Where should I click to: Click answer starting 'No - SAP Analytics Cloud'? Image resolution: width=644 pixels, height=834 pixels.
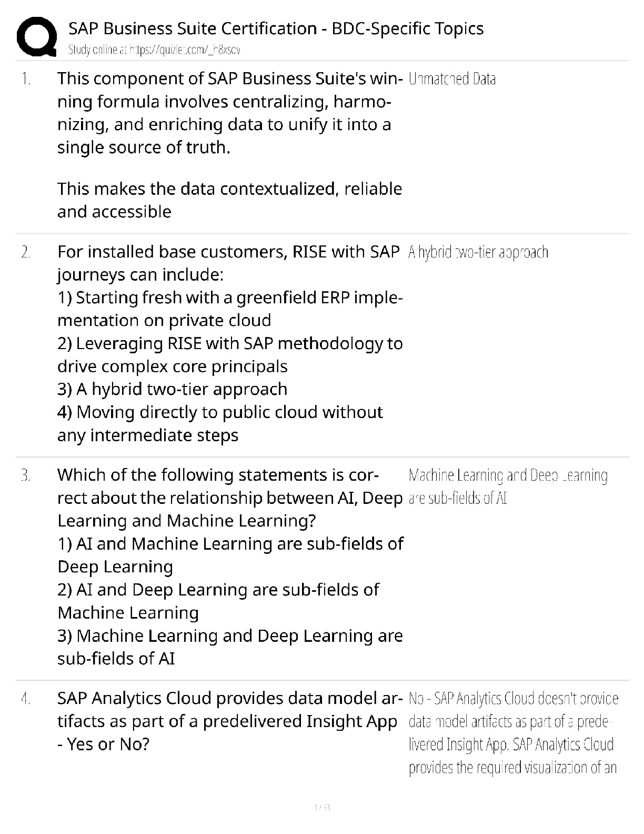click(514, 733)
